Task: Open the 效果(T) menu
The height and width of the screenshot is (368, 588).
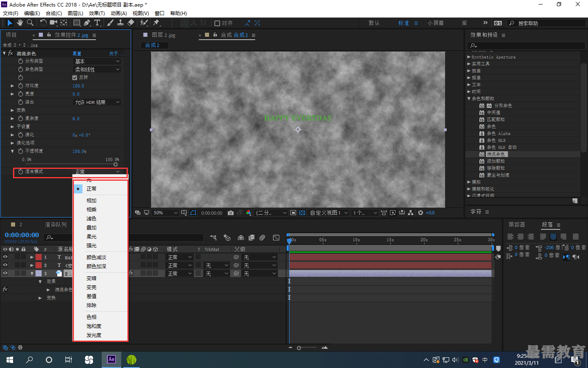Action: coord(97,13)
